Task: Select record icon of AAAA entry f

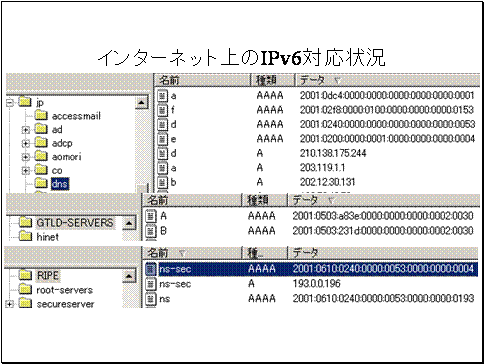Action: coord(162,110)
